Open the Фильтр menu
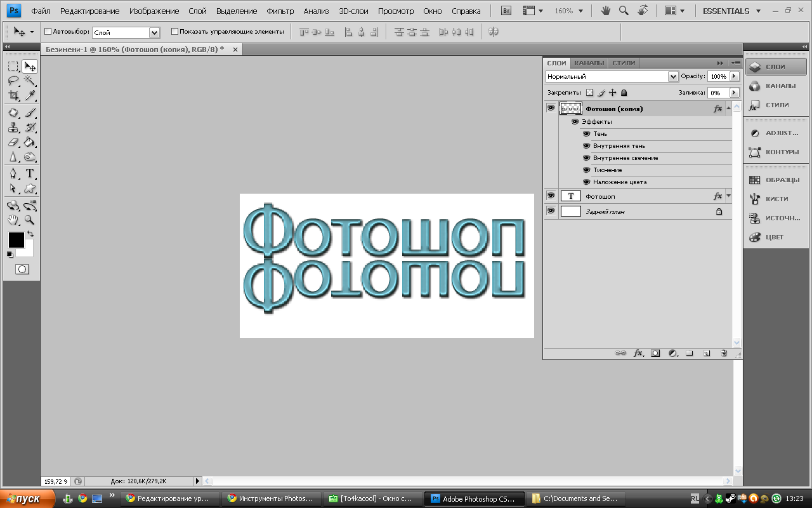 click(280, 11)
